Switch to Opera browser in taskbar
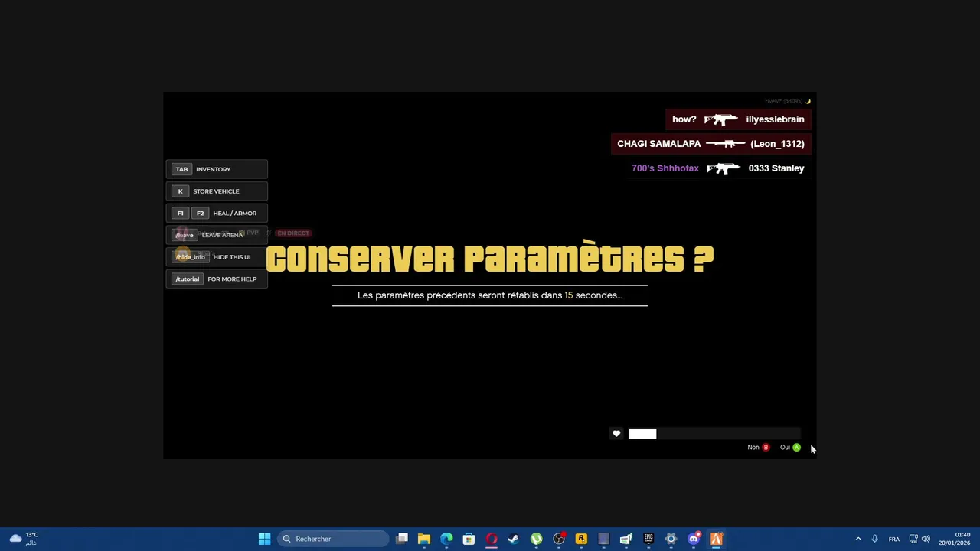 tap(492, 539)
